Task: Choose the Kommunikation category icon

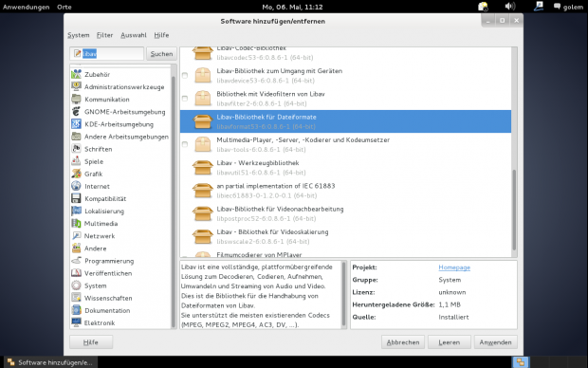Action: click(76, 99)
